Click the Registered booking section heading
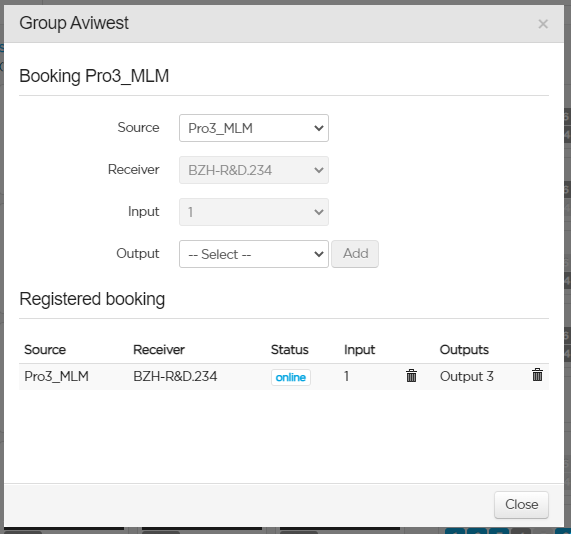 tap(92, 299)
